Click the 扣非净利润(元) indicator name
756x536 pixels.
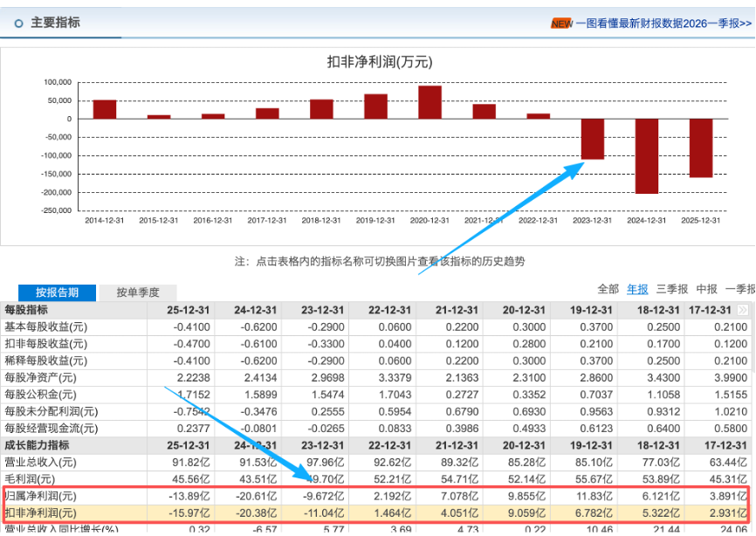tap(40, 512)
